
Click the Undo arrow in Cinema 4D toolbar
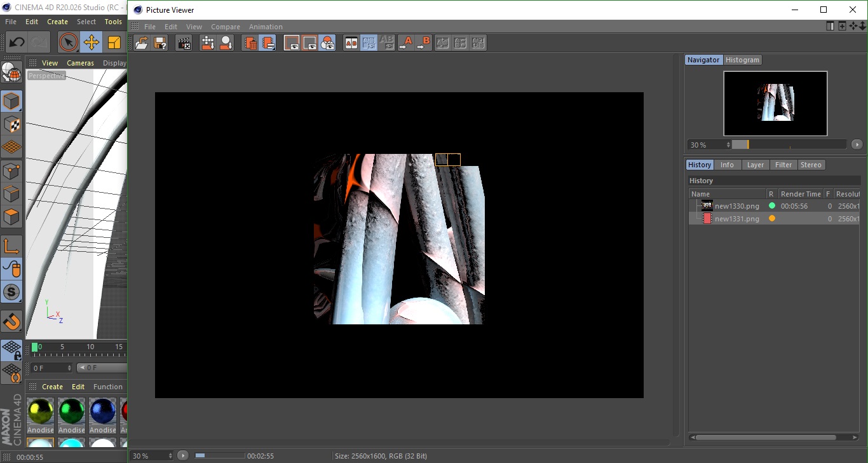(16, 43)
